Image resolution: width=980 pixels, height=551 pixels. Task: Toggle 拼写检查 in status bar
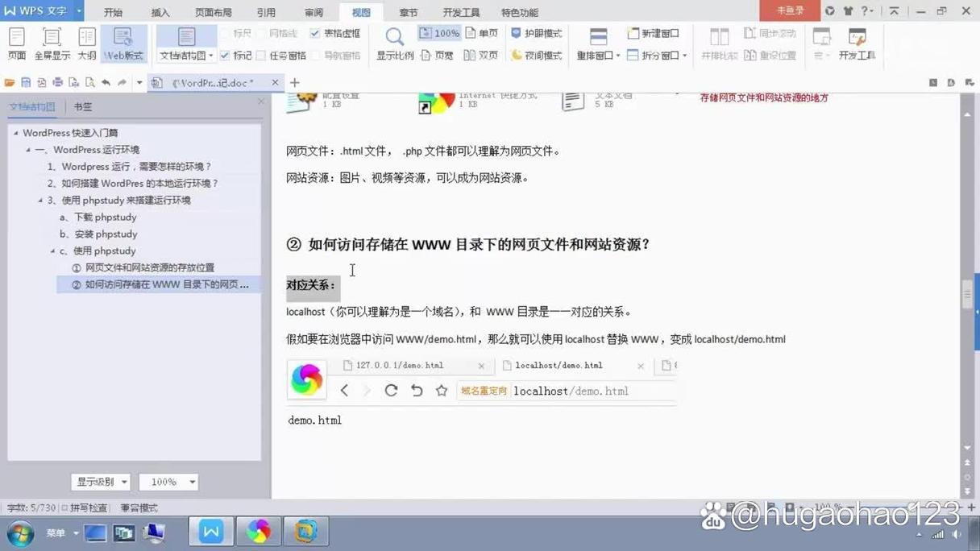point(84,508)
